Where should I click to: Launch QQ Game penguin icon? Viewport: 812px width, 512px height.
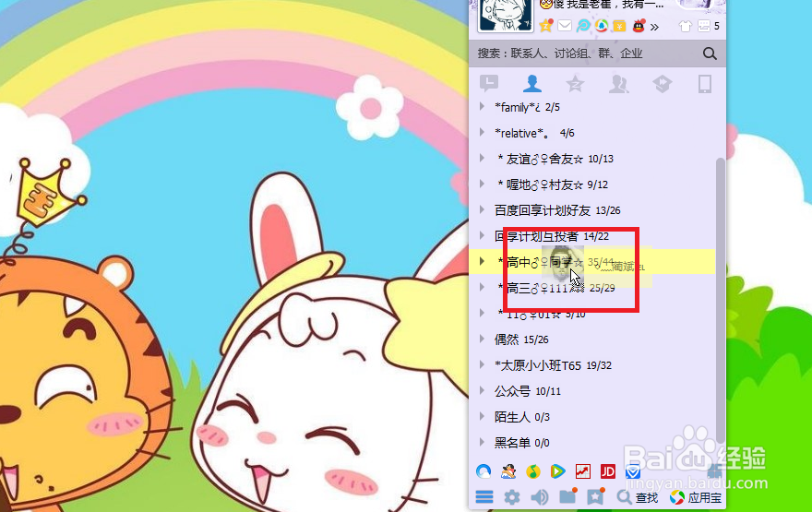coord(508,471)
